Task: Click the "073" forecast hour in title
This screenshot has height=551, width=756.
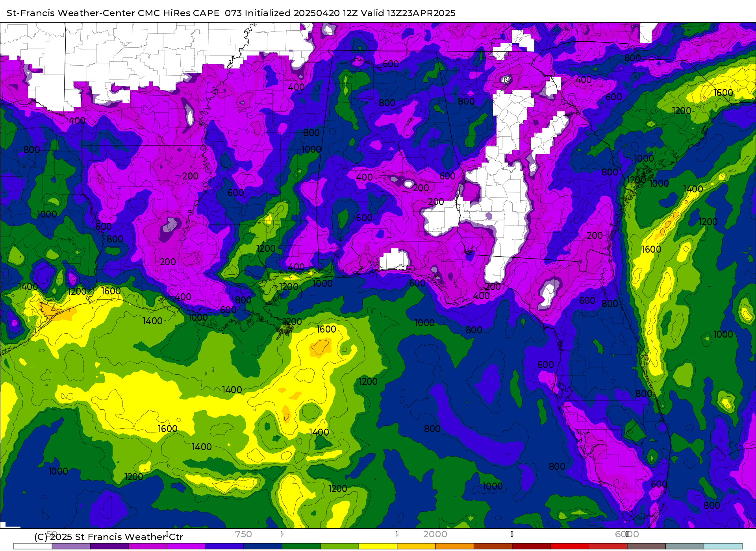Action: 233,13
